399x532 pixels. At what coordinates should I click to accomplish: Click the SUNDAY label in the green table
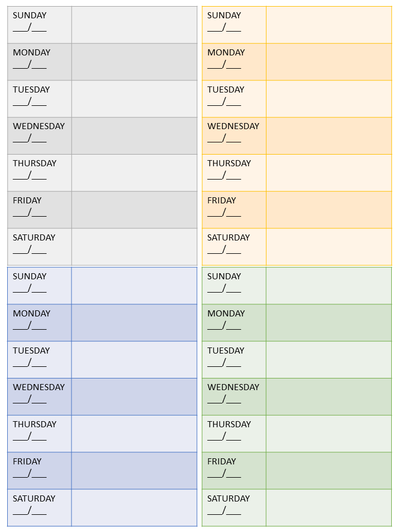point(224,277)
